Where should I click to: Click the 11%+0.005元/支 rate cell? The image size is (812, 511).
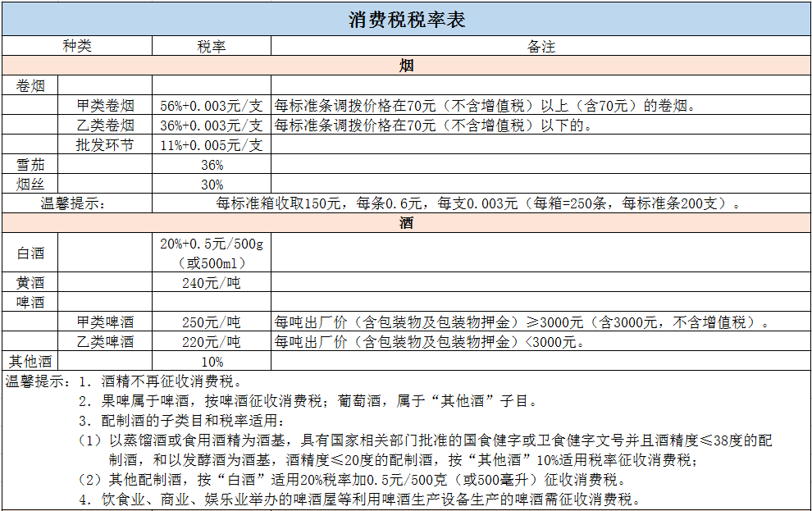(212, 145)
